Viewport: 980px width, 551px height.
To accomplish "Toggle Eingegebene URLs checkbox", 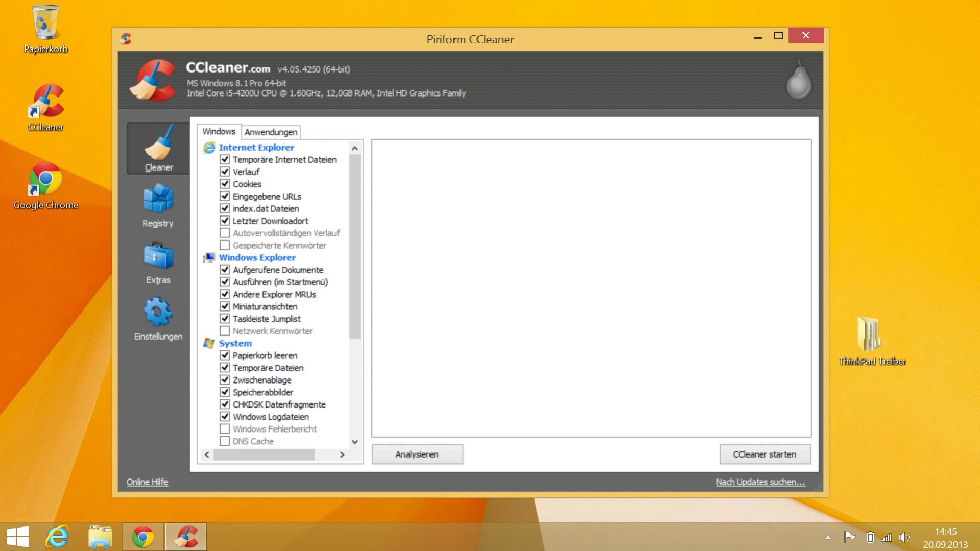I will click(x=225, y=196).
